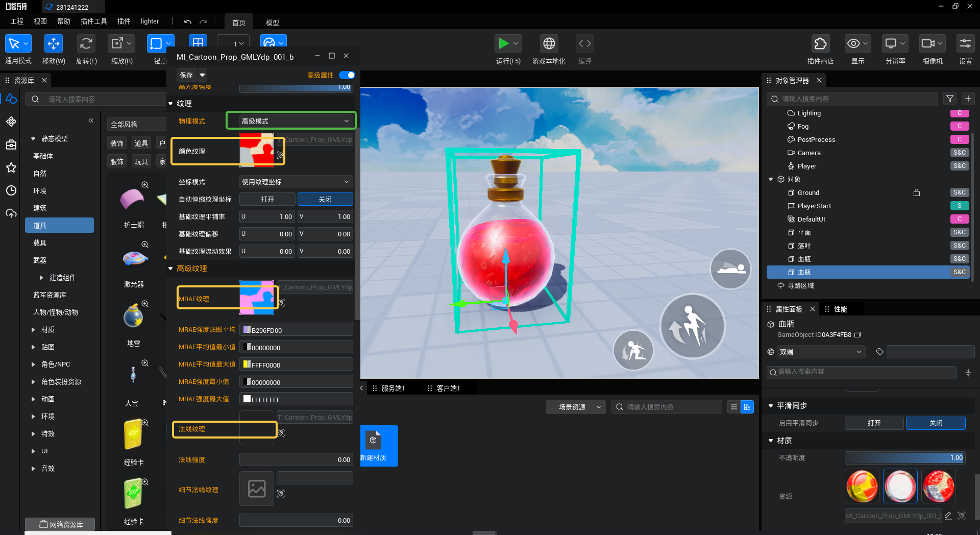980x535 pixels.
Task: Copy the GameObject ID icon
Action: point(857,335)
